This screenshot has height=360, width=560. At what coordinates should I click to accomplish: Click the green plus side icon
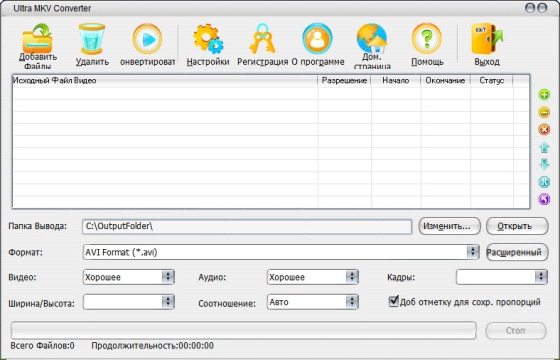tap(544, 95)
